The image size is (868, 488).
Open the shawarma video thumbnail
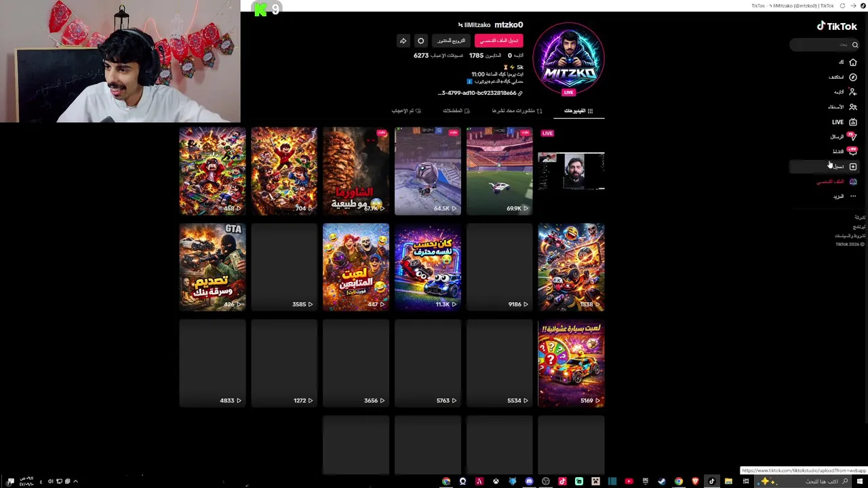[x=356, y=171]
